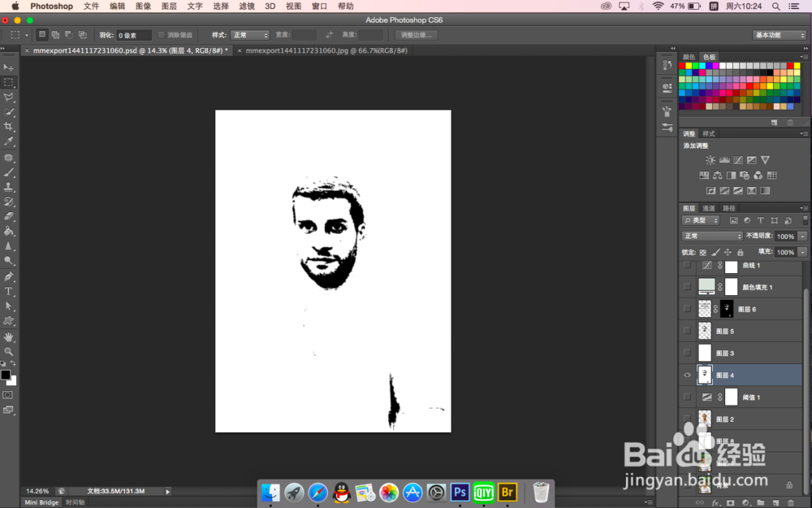This screenshot has width=812, height=508.
Task: Select the Eyedropper tool
Action: coord(9,141)
